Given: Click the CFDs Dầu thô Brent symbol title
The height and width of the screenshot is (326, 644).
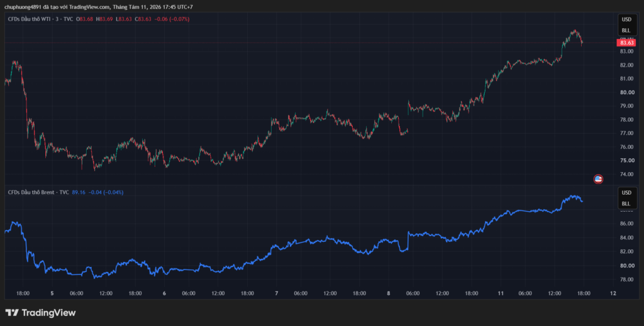Looking at the screenshot, I should pos(38,192).
